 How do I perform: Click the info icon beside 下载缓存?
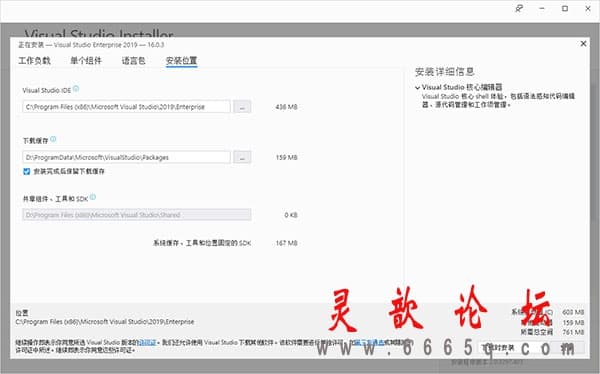[53, 139]
